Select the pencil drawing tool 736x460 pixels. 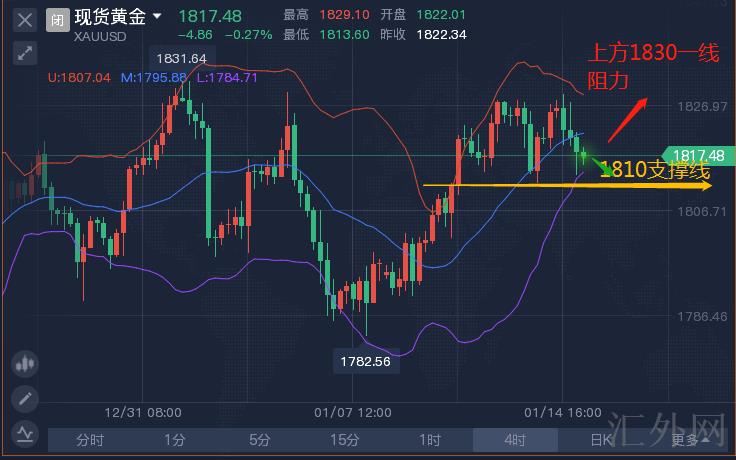pos(25,400)
